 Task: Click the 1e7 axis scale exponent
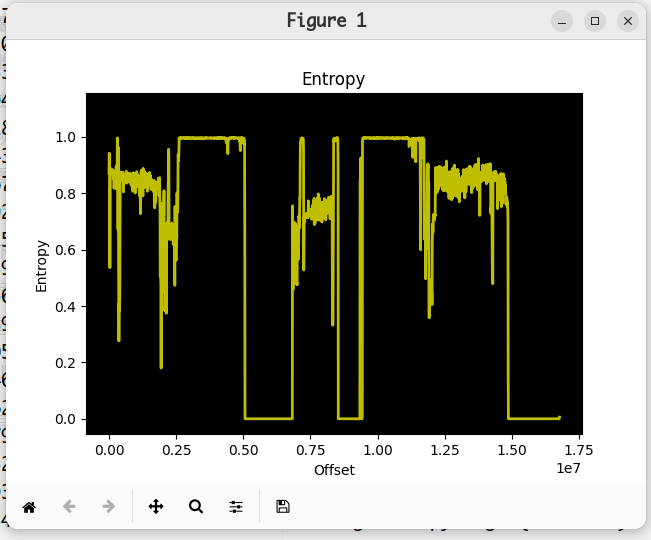(568, 468)
